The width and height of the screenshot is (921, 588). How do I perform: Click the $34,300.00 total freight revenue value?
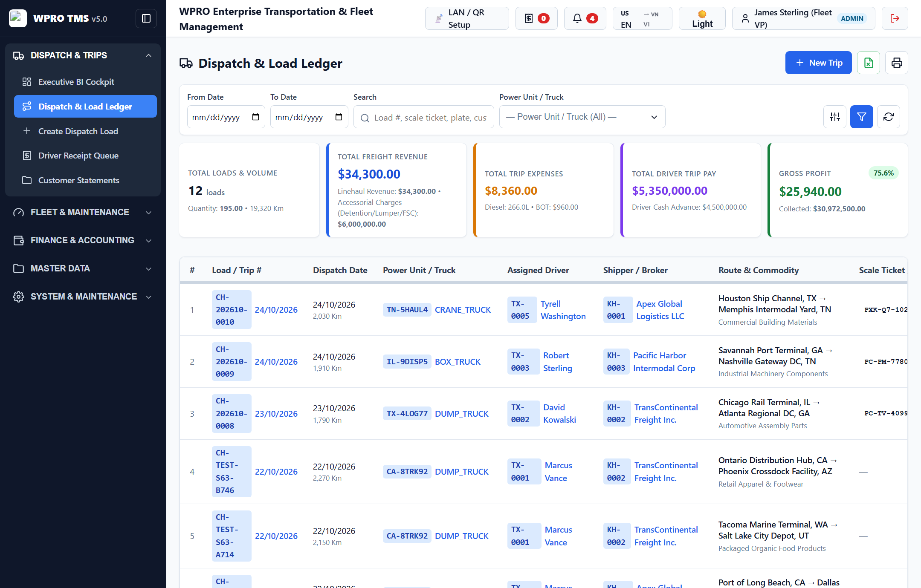[x=369, y=174]
